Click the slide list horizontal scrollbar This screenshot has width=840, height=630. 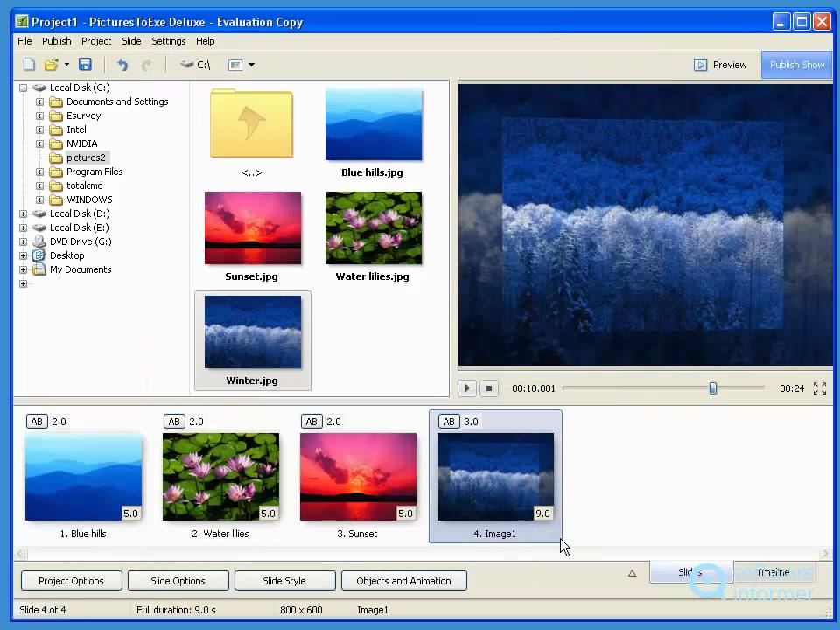(423, 553)
